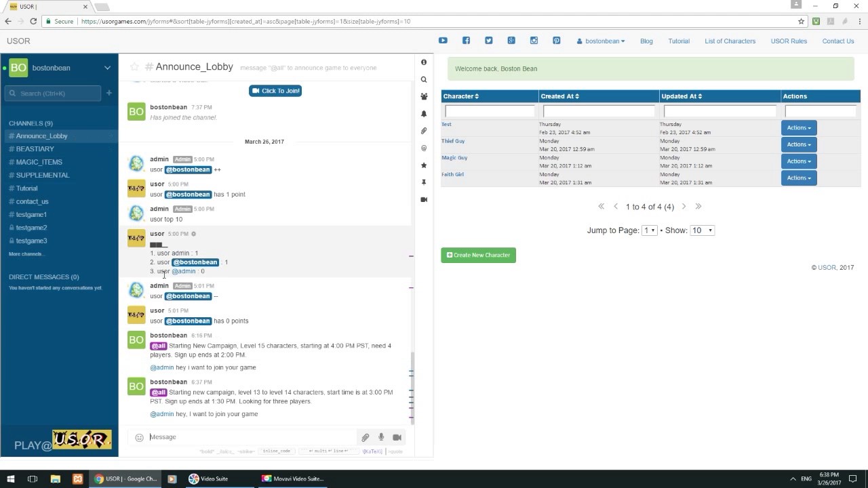Sort table by Created At column
The width and height of the screenshot is (868, 488).
click(x=560, y=96)
